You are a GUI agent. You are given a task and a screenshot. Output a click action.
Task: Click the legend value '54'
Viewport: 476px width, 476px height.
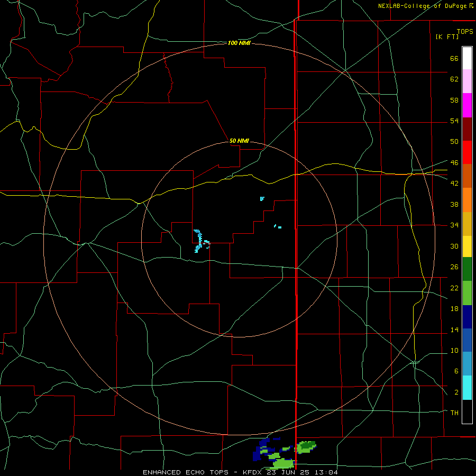coord(454,121)
